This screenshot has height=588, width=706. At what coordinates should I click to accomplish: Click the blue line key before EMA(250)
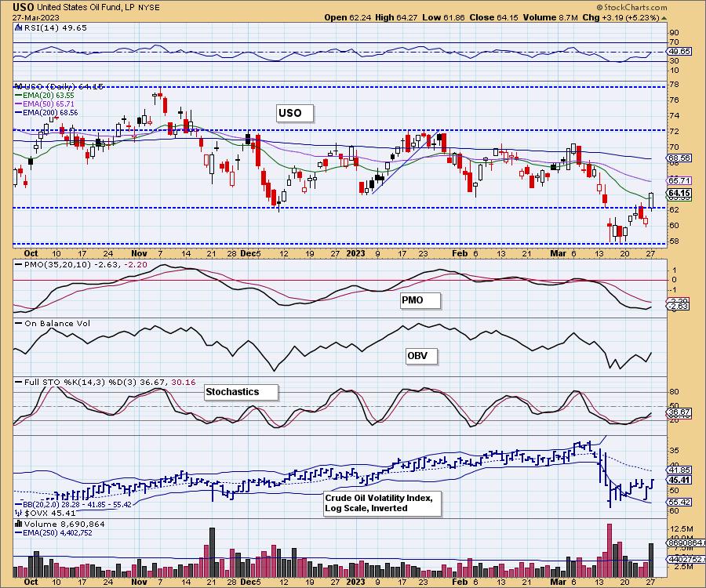(x=19, y=532)
